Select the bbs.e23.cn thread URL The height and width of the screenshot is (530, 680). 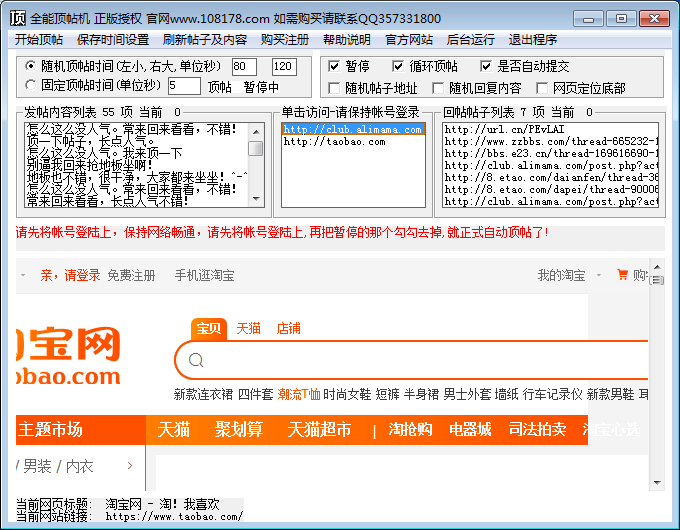tap(551, 154)
